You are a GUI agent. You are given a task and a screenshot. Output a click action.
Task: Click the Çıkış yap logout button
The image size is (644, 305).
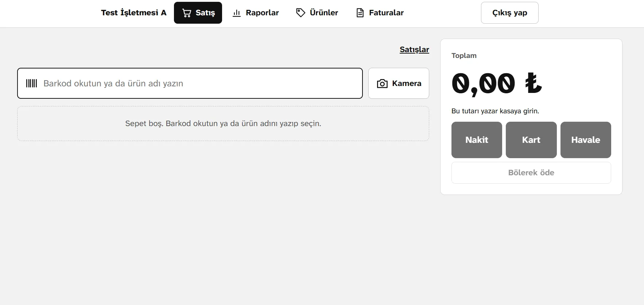pyautogui.click(x=510, y=13)
